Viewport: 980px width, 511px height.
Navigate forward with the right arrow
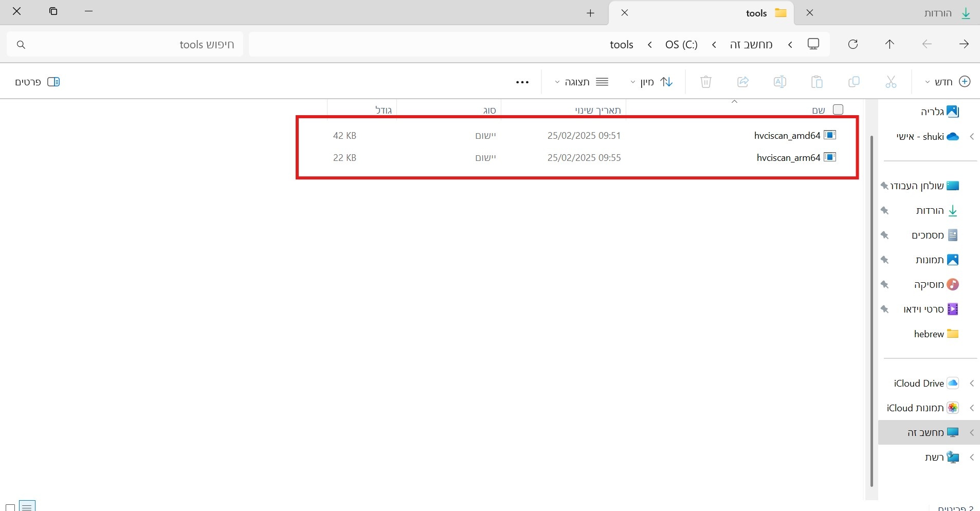(x=964, y=44)
